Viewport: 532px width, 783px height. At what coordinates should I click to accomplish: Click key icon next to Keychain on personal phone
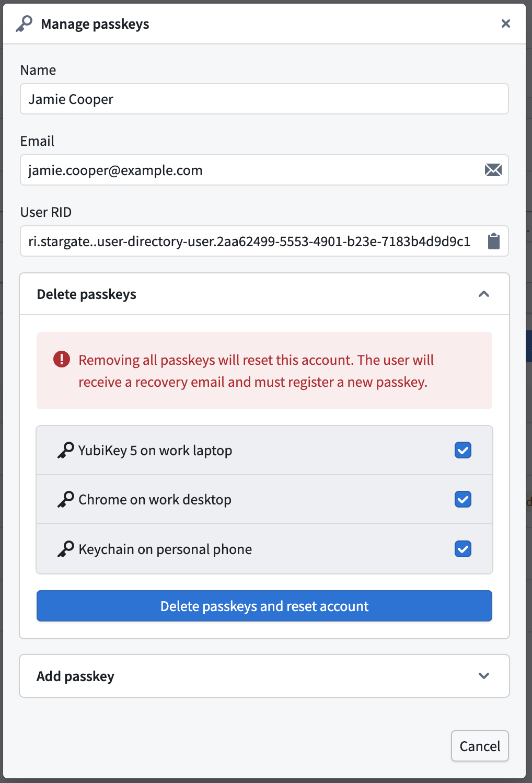tap(66, 549)
